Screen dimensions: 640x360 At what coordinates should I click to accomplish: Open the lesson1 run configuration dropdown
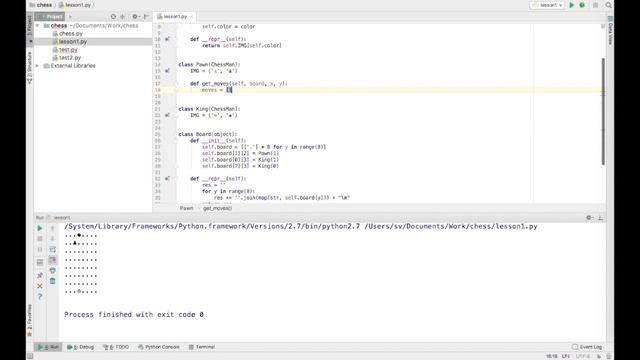point(547,5)
